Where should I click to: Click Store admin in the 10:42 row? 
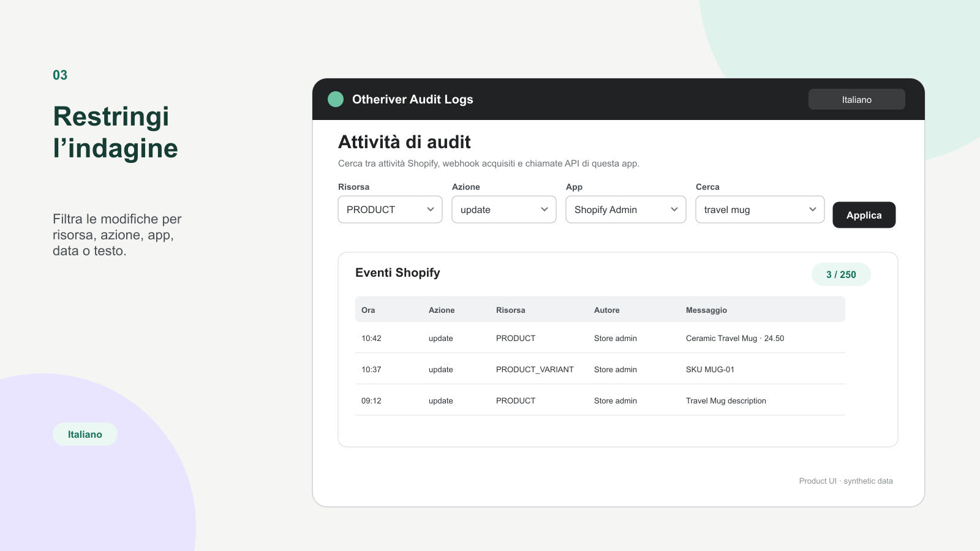[x=616, y=338]
